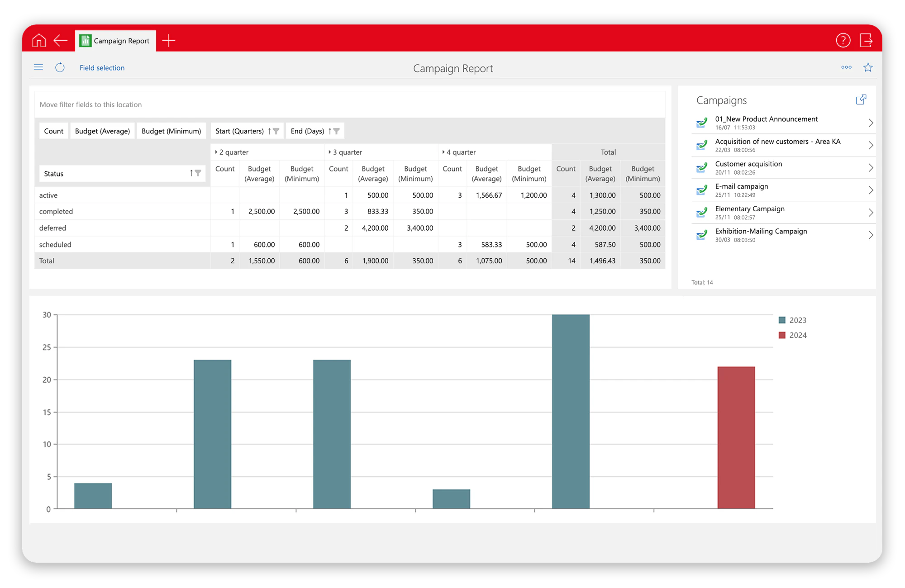Toggle filter on Status field
Image resolution: width=905 pixels, height=588 pixels.
pyautogui.click(x=198, y=173)
